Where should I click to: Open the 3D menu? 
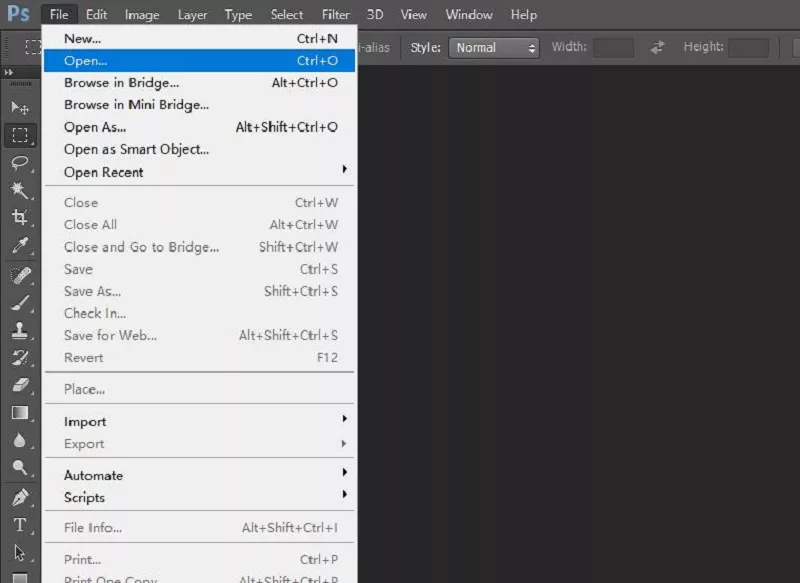[375, 15]
